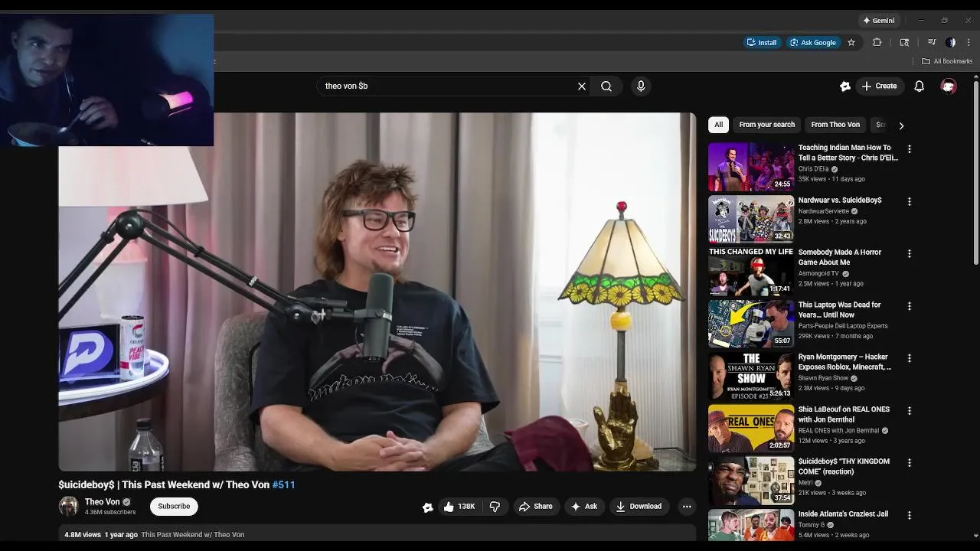
Task: Subscribe to Theo Von
Action: pyautogui.click(x=174, y=507)
